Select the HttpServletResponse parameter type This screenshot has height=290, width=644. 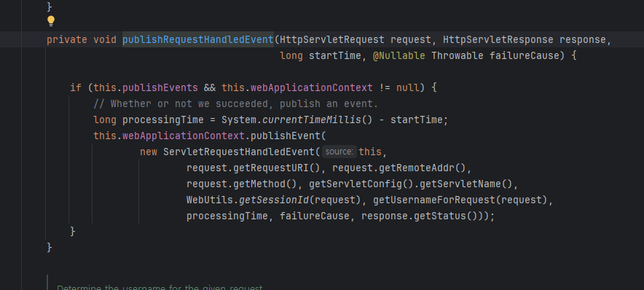(x=498, y=40)
